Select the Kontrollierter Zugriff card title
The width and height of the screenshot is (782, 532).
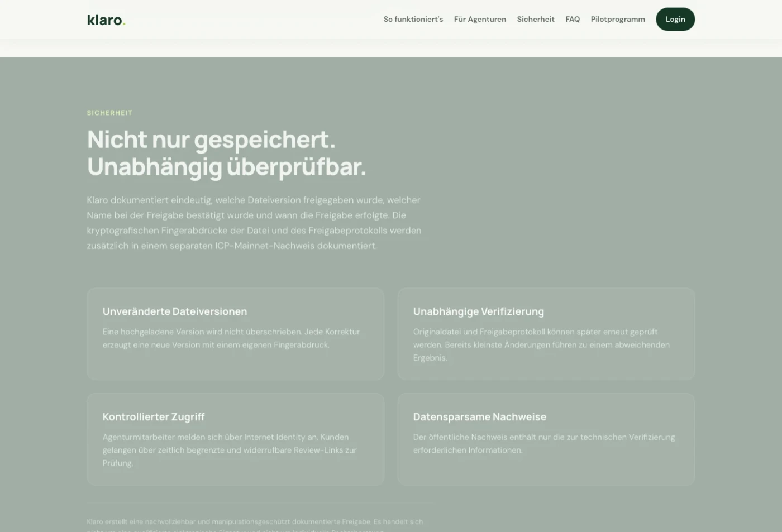154,416
